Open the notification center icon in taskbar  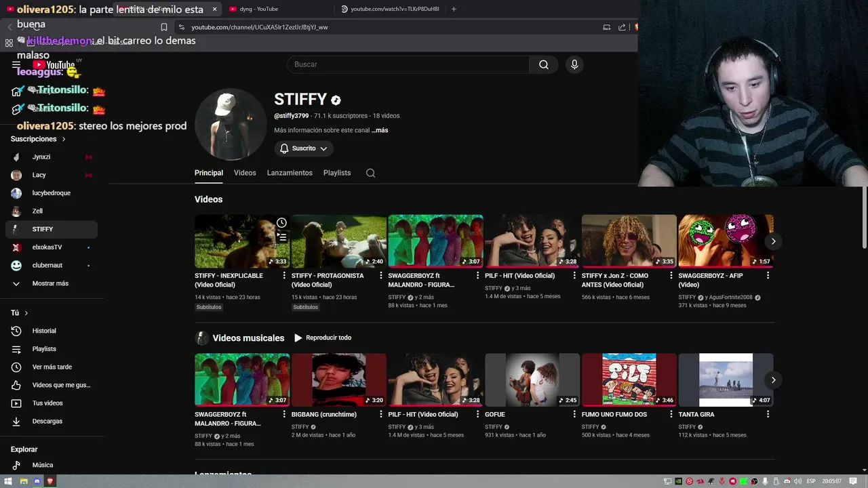coord(854,481)
